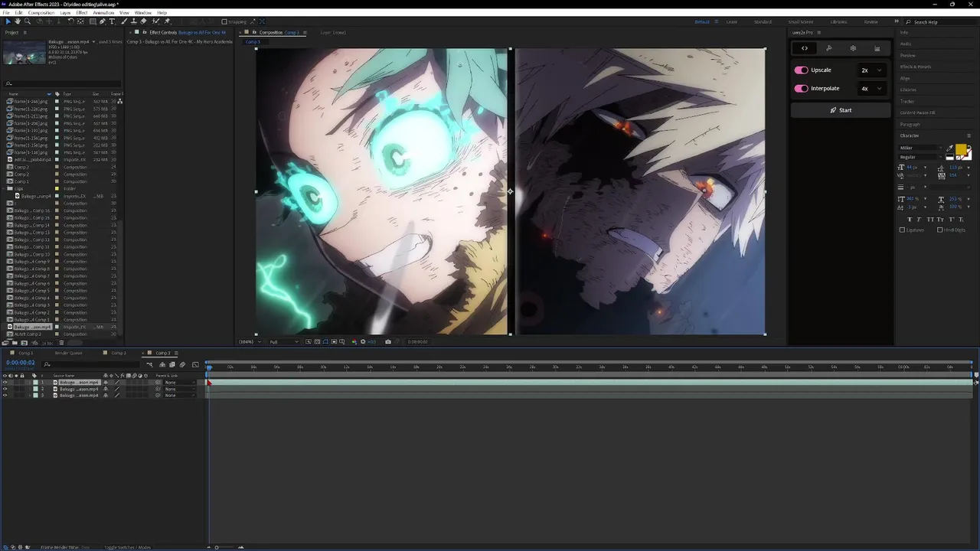Viewport: 980px width, 551px height.
Task: Open the Full resolution dropdown
Action: pyautogui.click(x=283, y=341)
